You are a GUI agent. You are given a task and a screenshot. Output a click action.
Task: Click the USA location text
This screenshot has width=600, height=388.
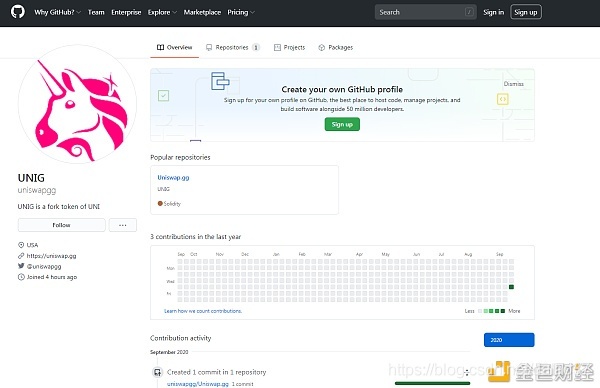pyautogui.click(x=32, y=245)
